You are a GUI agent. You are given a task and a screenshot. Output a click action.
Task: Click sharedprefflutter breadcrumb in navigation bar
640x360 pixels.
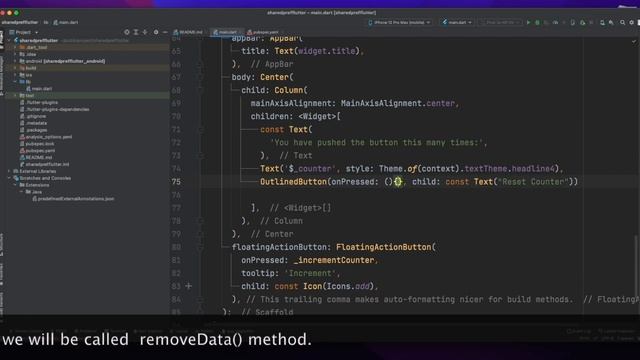(20, 22)
